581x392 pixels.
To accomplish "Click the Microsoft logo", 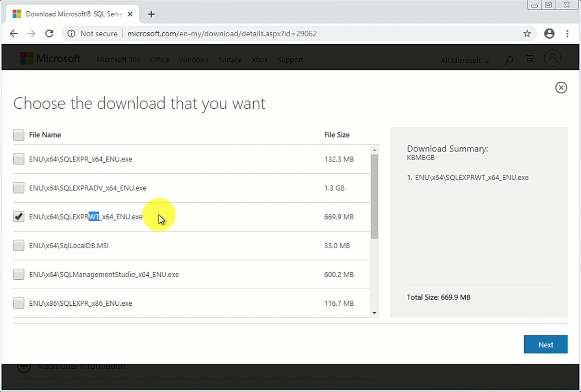I will 50,59.
